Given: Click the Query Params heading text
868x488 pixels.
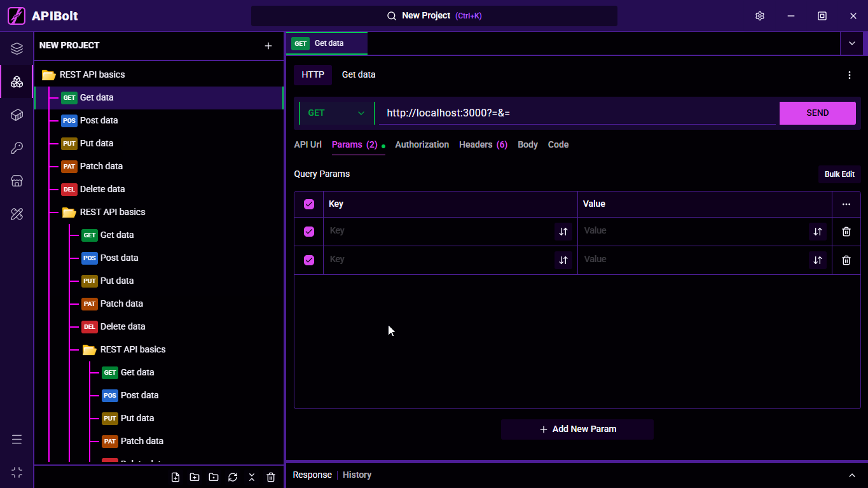Looking at the screenshot, I should (322, 174).
